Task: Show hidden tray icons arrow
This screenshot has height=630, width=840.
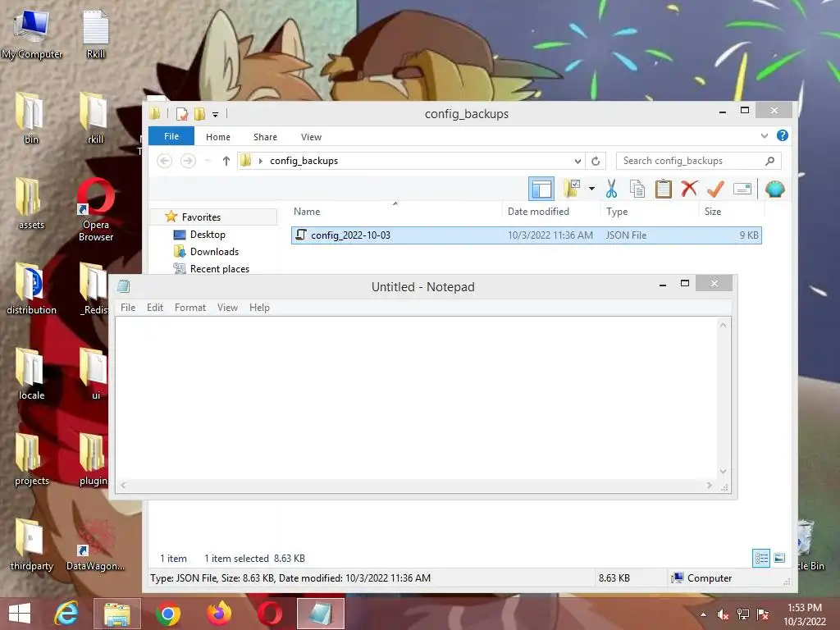Action: 703,614
